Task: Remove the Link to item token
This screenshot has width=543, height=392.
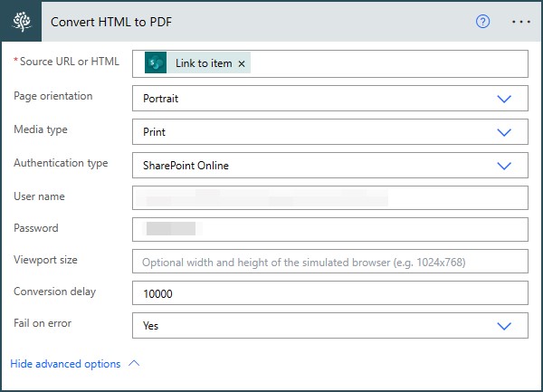Action: 242,64
